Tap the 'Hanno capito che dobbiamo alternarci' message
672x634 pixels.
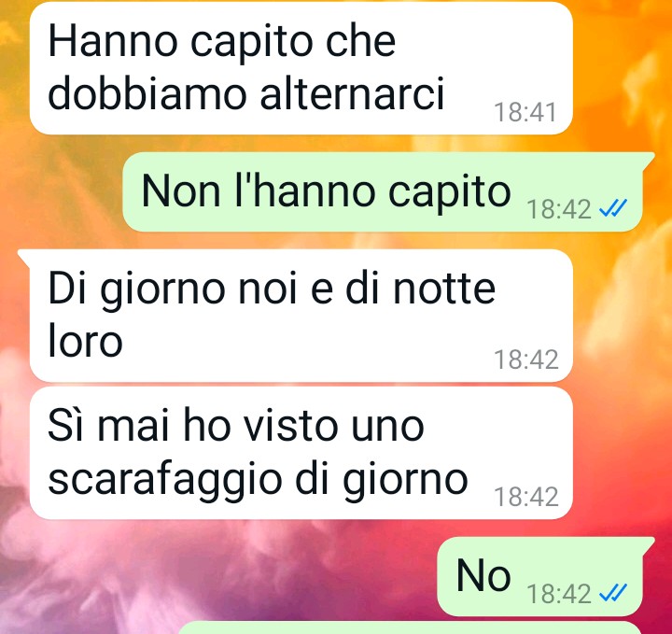pyautogui.click(x=301, y=68)
